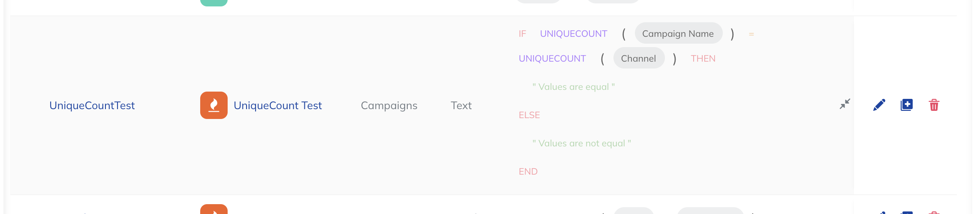Click the first UNIQUECOUNT function
Viewport: 980px width, 214px height.
(x=574, y=34)
